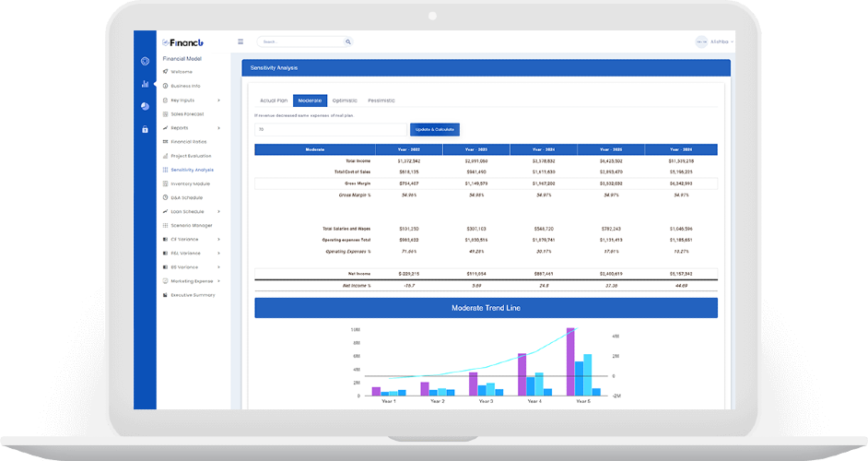Click the Moderate Trend Line heading
This screenshot has height=461, width=868.
click(x=486, y=308)
